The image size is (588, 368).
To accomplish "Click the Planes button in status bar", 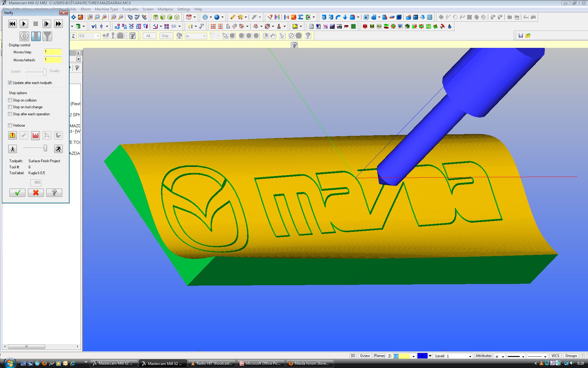I will pyautogui.click(x=379, y=356).
